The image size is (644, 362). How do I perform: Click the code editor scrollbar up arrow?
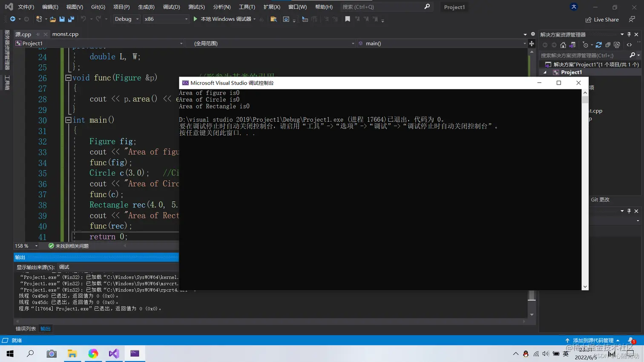point(532,51)
